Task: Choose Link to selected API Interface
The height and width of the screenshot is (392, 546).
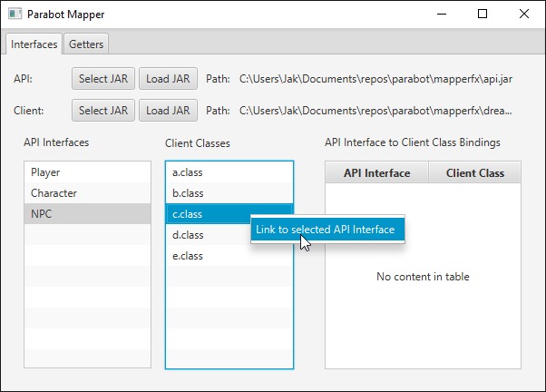Action: (327, 230)
